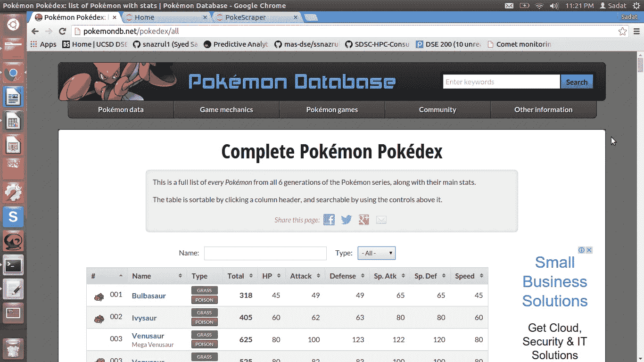Sort table by Attack column
The image size is (644, 362).
(305, 276)
